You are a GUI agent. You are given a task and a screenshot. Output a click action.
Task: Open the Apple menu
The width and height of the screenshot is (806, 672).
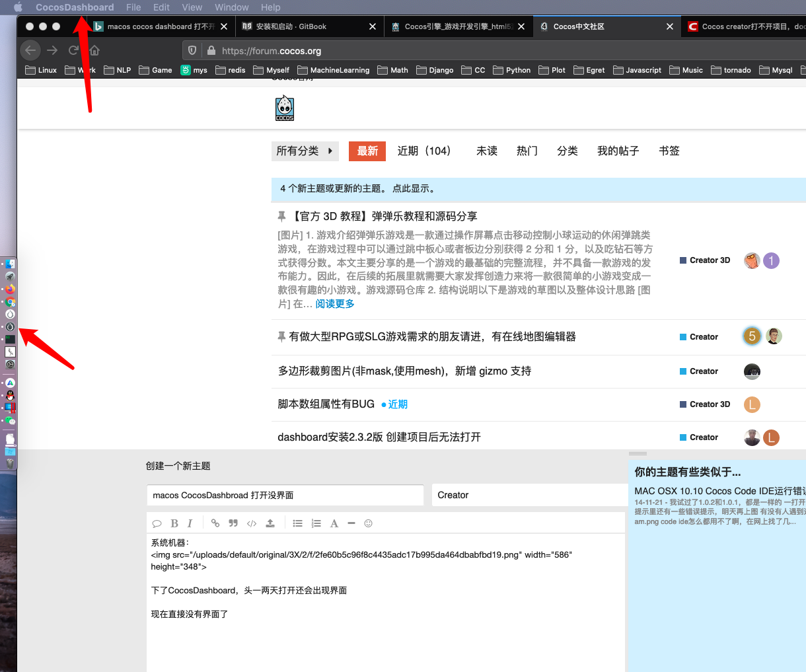coord(18,7)
